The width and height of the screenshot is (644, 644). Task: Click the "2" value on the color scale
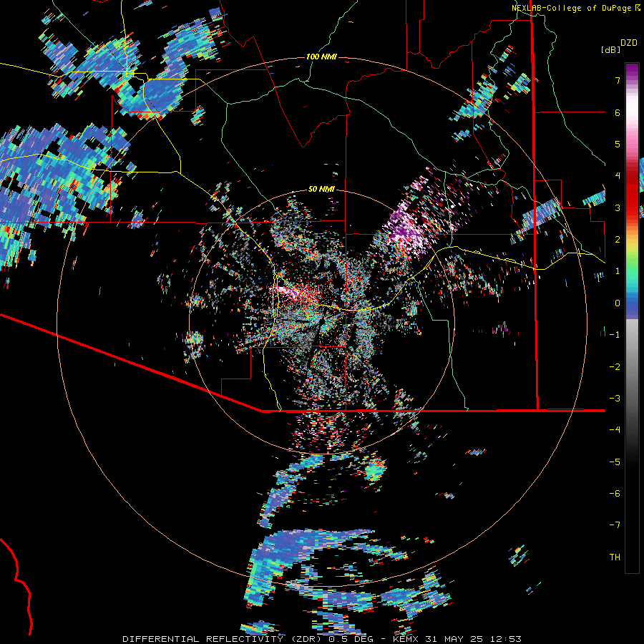pyautogui.click(x=618, y=240)
